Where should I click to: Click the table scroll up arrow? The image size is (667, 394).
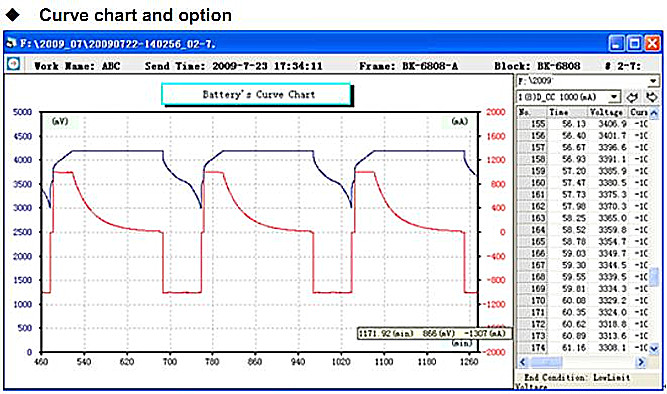click(654, 113)
